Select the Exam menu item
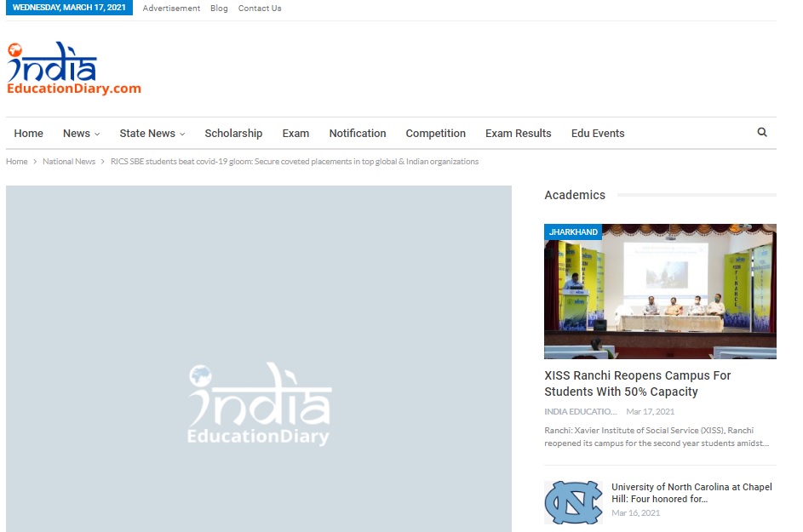This screenshot has width=803, height=532. 295,134
